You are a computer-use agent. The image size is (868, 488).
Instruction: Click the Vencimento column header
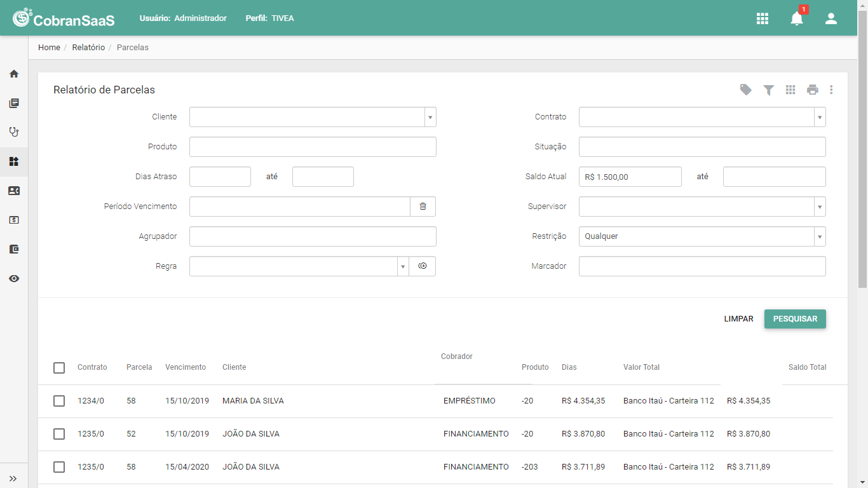click(186, 367)
